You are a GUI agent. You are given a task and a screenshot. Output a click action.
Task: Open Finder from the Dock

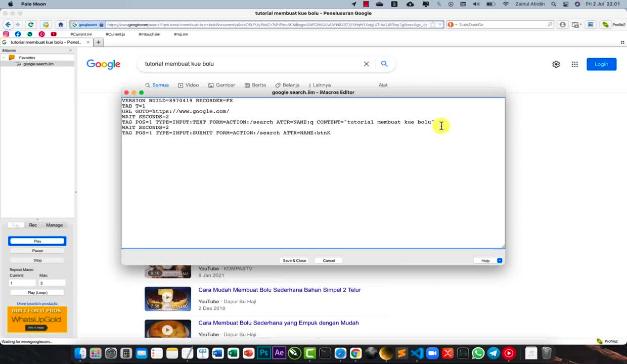(80, 353)
